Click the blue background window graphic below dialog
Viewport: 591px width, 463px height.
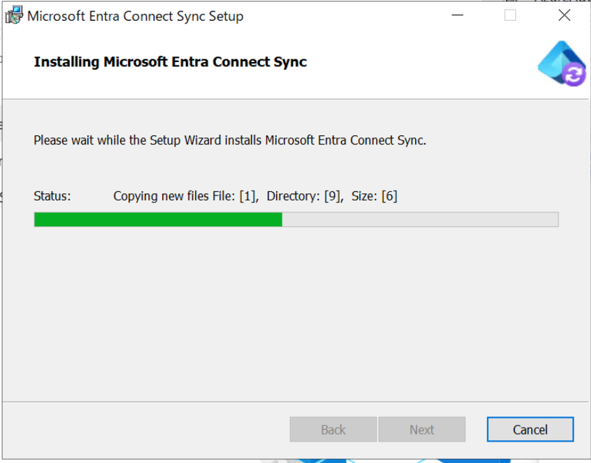tap(384, 461)
